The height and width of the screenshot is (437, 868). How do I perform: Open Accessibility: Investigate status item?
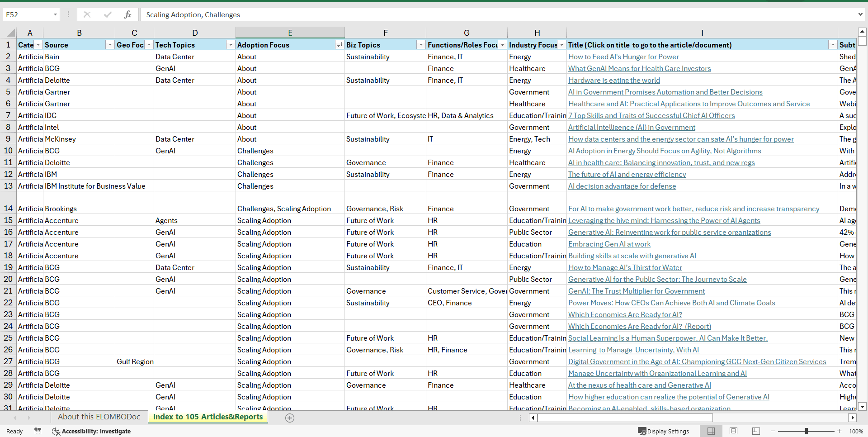point(91,431)
